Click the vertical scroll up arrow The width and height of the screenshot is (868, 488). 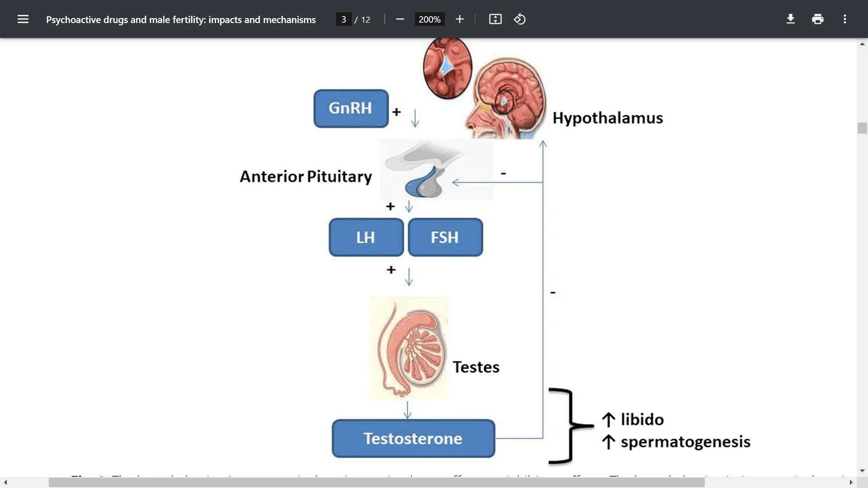tap(862, 44)
